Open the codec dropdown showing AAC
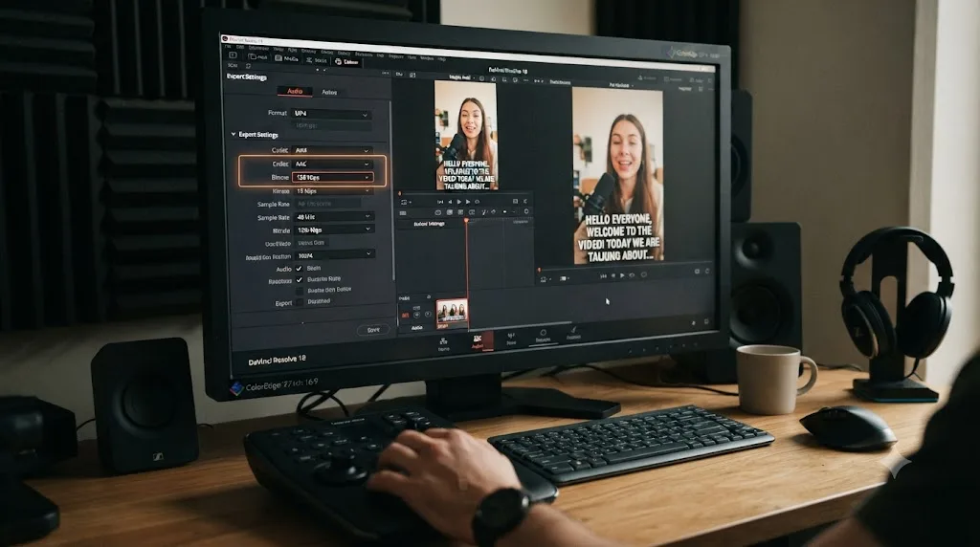 [332, 164]
